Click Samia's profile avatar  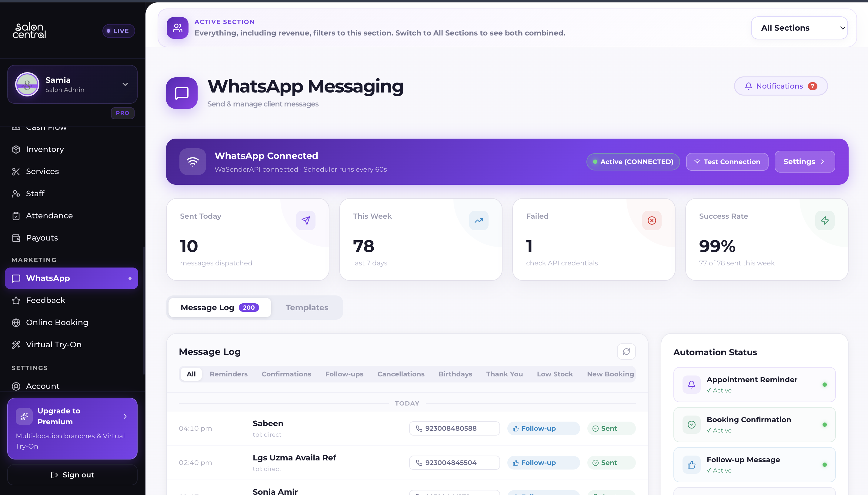[x=27, y=84]
